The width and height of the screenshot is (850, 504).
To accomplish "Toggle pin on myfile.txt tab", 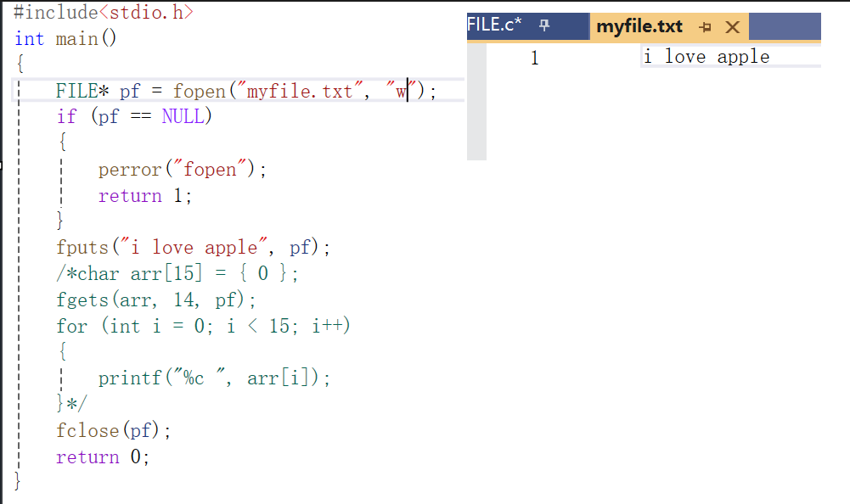I will 705,27.
